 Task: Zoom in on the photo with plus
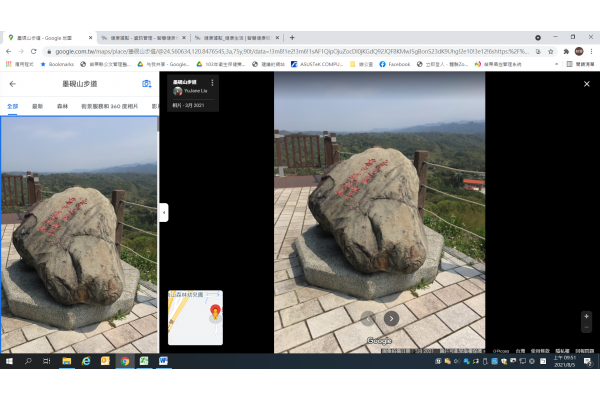(586, 316)
